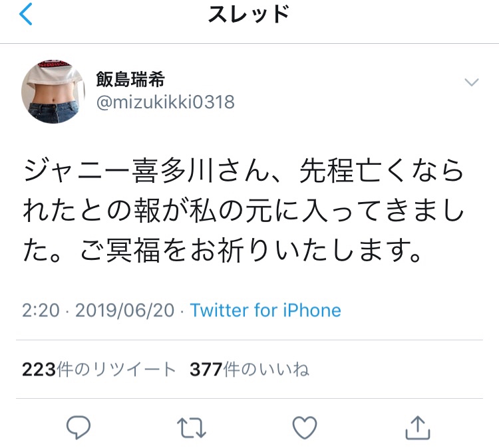This screenshot has width=499, height=448.
Task: Like the tweet with the heart icon
Action: [x=305, y=428]
